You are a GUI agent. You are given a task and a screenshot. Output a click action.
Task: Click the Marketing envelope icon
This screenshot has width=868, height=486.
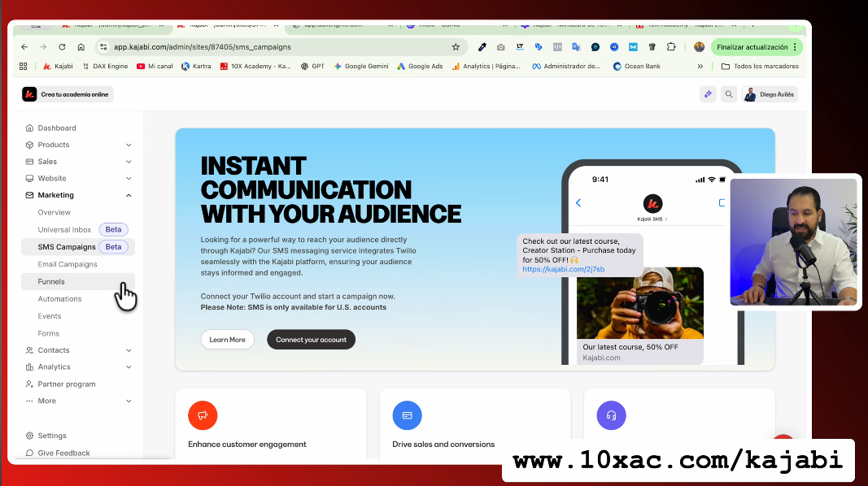pyautogui.click(x=29, y=195)
